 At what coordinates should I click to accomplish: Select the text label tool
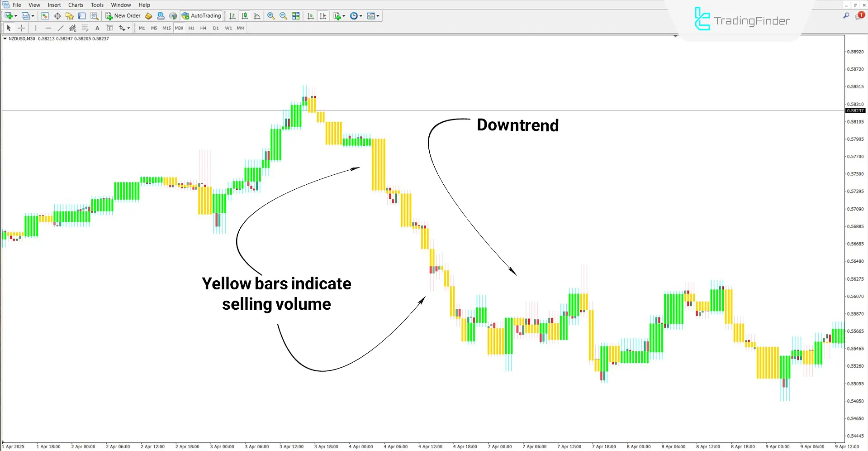pos(109,28)
